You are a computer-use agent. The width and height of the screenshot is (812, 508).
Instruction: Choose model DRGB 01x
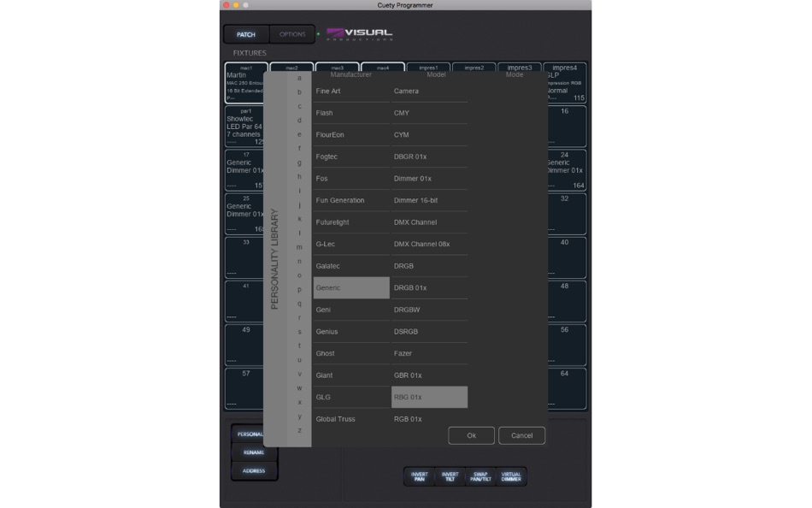[429, 287]
